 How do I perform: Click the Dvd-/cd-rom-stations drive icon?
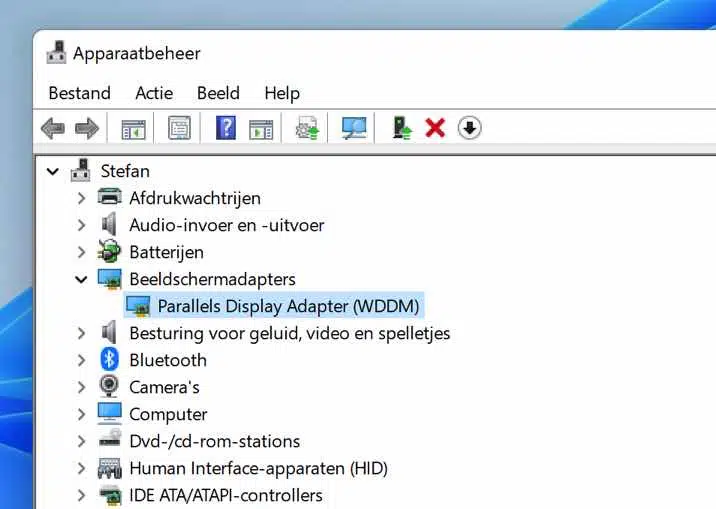110,439
